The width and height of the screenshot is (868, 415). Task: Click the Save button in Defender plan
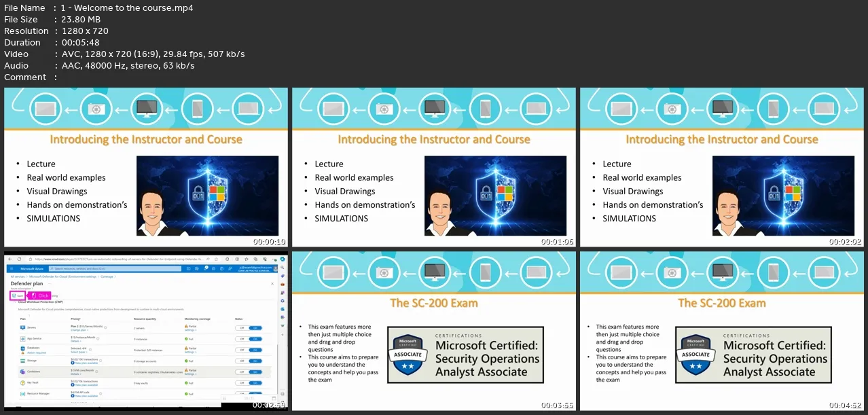coord(18,295)
